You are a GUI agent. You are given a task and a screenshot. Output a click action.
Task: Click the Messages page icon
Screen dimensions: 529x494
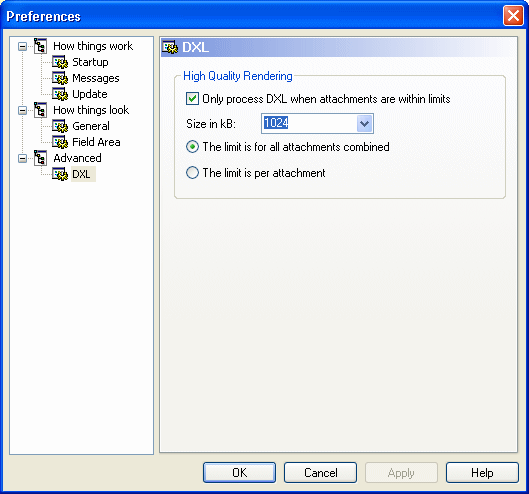60,78
